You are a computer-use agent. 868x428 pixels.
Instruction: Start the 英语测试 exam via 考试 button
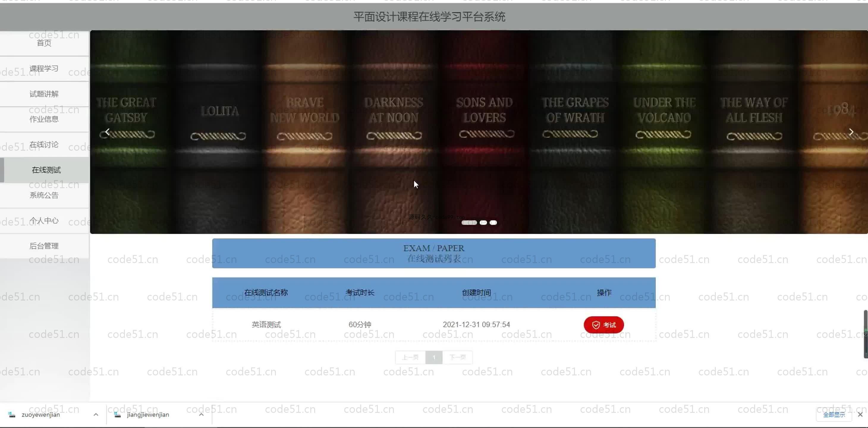[x=603, y=325]
